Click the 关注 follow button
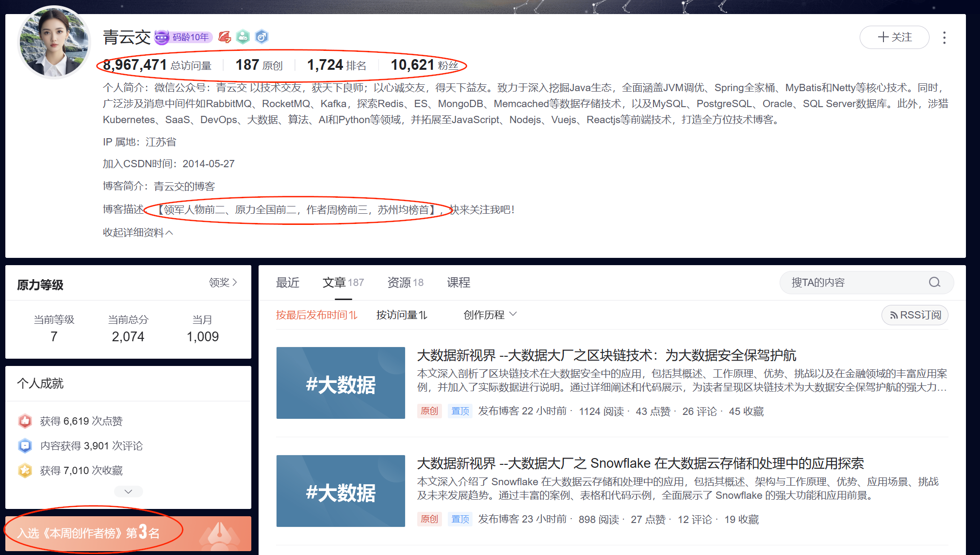Viewport: 980px width, 555px height. point(894,37)
